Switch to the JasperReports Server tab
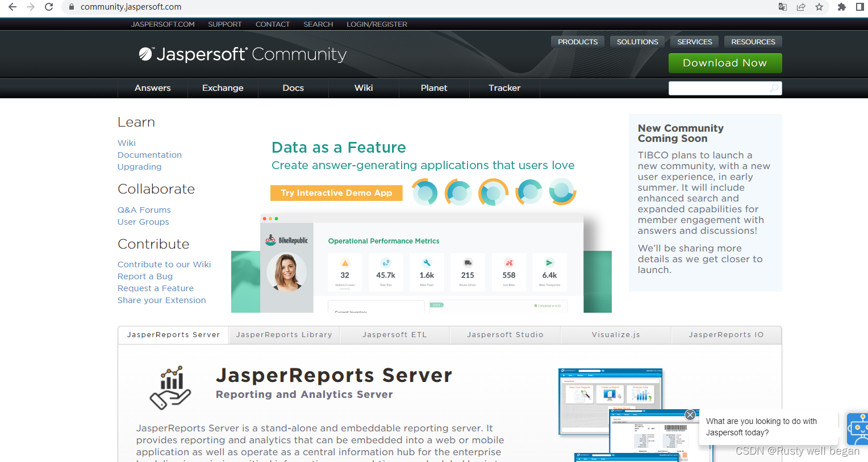868x462 pixels. (x=173, y=335)
